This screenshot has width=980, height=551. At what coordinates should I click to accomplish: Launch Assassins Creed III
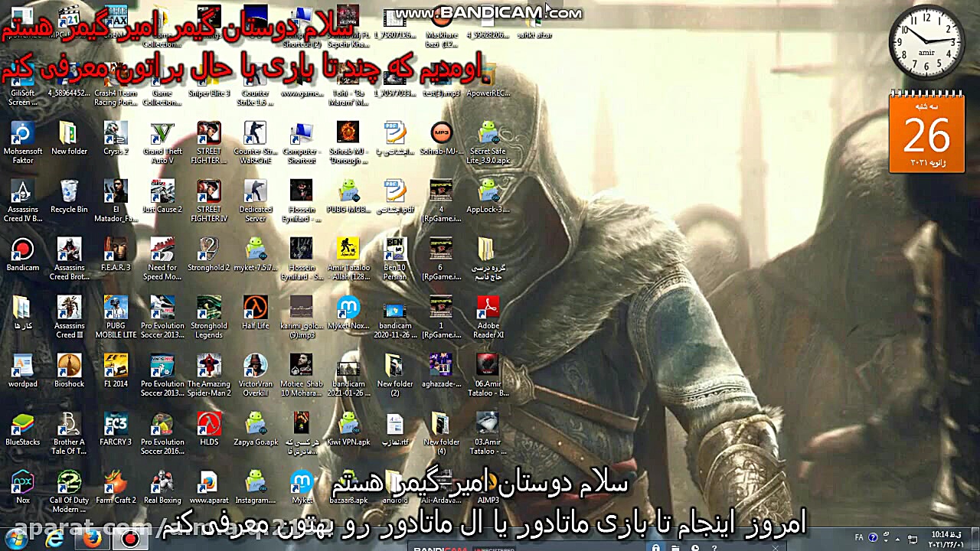[69, 317]
